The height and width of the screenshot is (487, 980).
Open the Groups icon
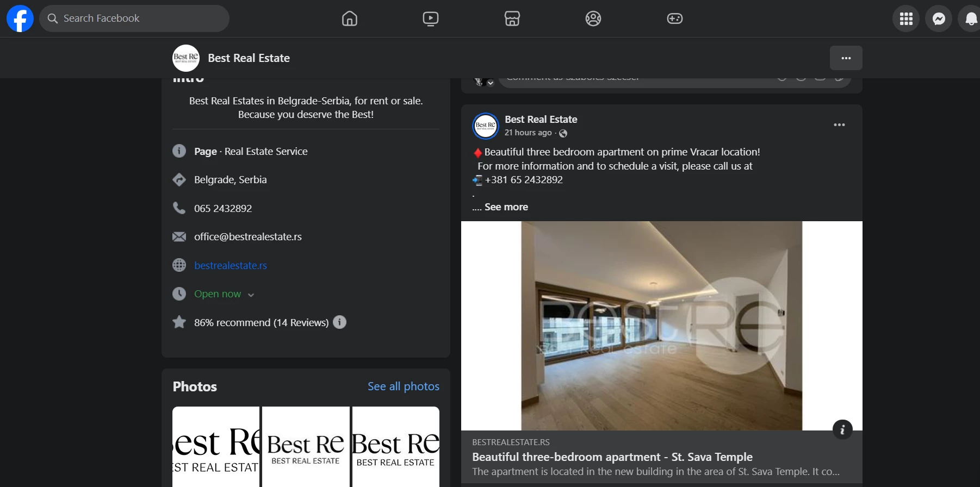(x=593, y=18)
